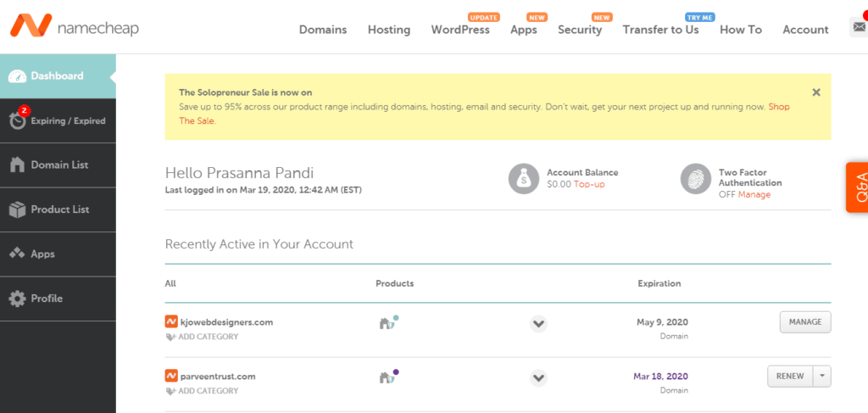Click the red 2 badge on Expiring

(x=23, y=110)
